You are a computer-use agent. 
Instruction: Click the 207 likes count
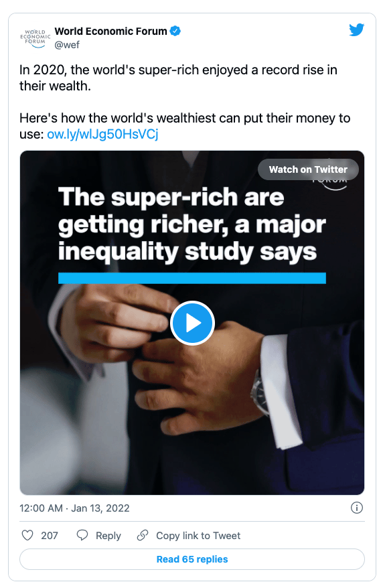click(x=50, y=536)
